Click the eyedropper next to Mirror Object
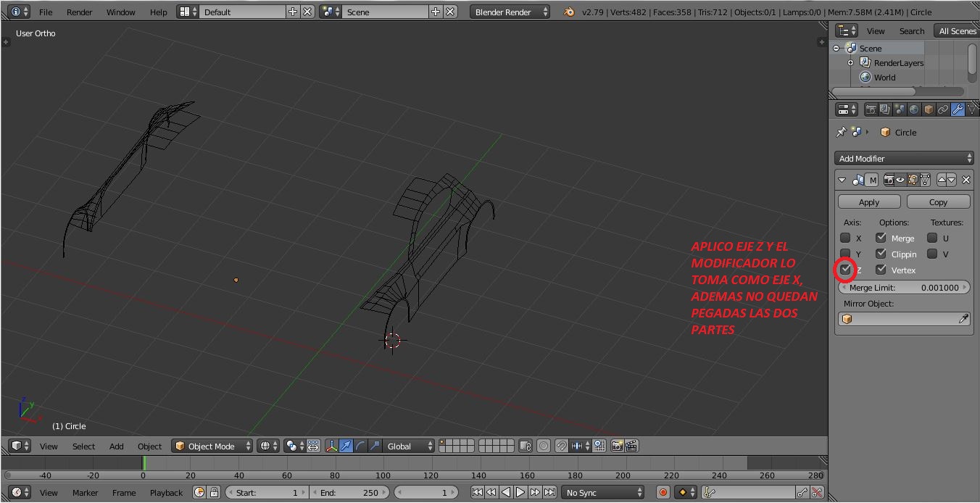Image resolution: width=980 pixels, height=503 pixels. [x=963, y=319]
